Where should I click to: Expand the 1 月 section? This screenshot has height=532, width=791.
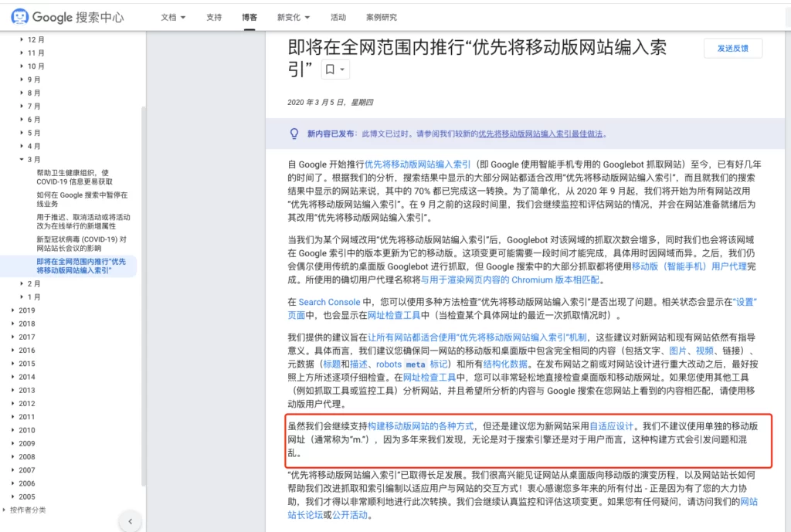[31, 297]
